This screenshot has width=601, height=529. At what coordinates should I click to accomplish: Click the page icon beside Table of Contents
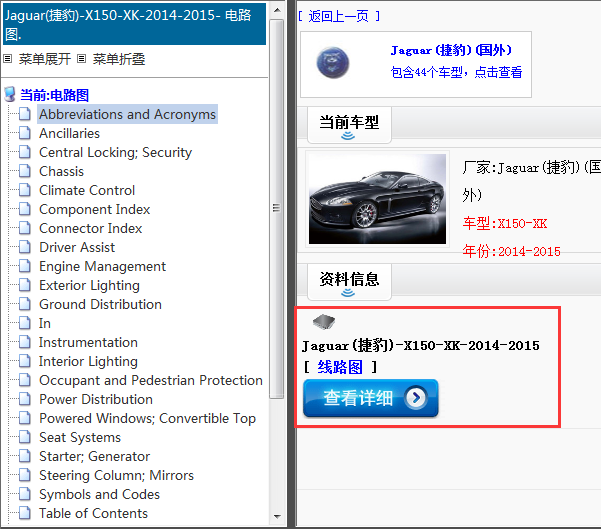tap(25, 513)
